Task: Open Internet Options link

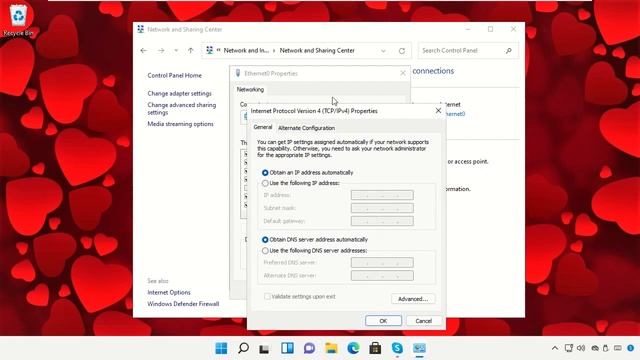Action: [169, 293]
